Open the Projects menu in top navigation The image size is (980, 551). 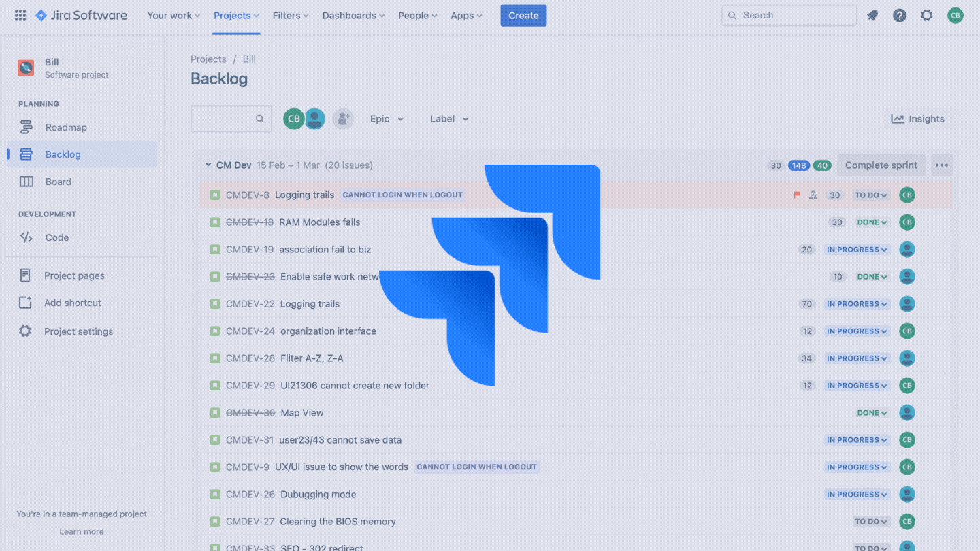236,15
